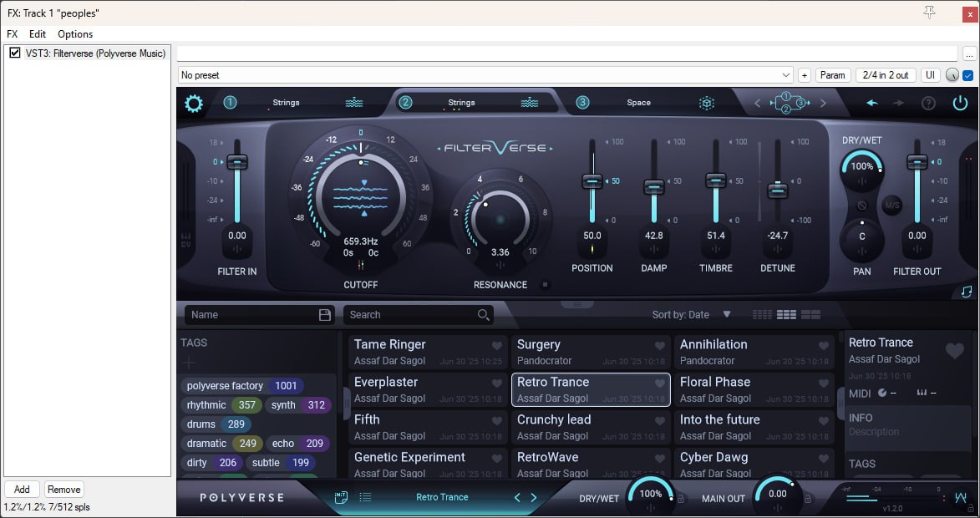Click the Space cube icon in slot 3
The image size is (980, 518).
click(x=706, y=103)
